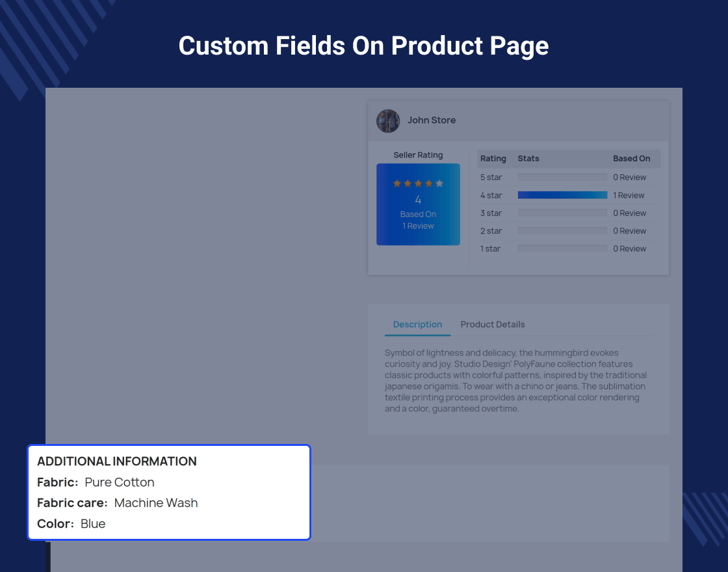Click the 2 star rating progress bar
The image size is (728, 572).
click(562, 230)
